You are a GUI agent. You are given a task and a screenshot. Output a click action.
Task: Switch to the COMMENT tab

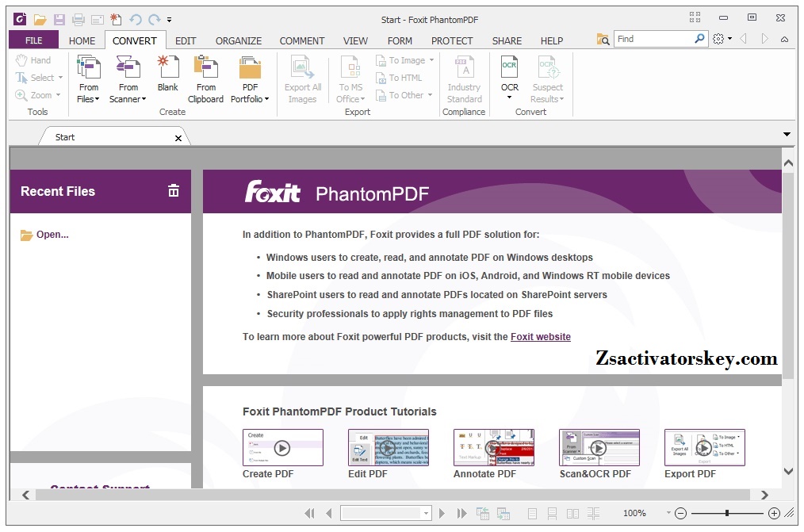click(x=302, y=40)
